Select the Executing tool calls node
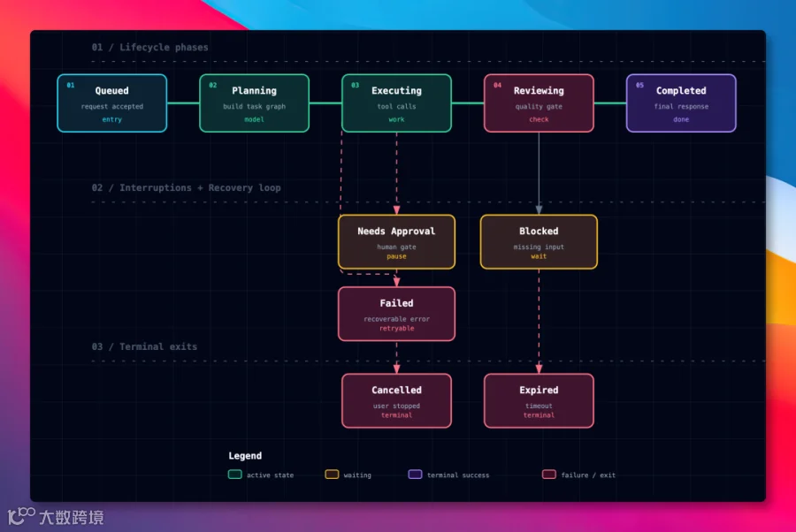The image size is (796, 532). coord(396,103)
